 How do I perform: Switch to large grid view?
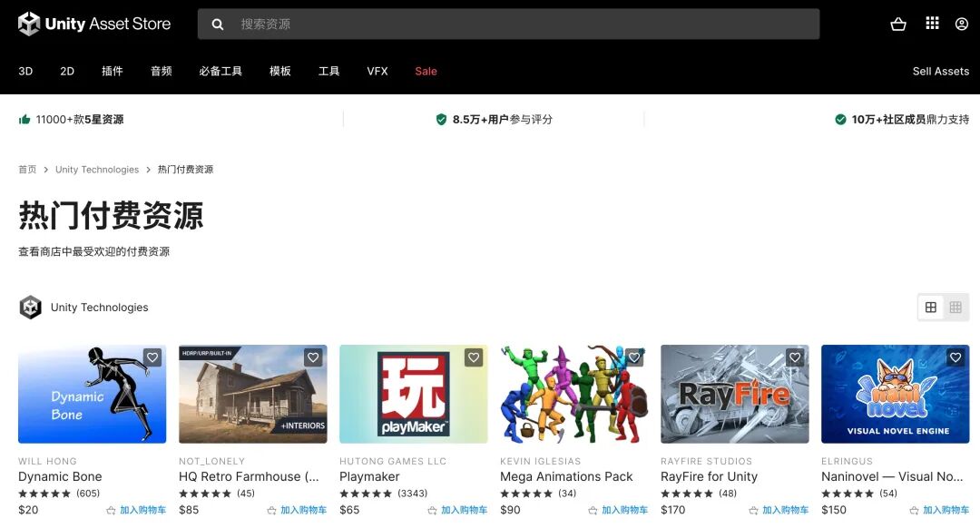(931, 307)
